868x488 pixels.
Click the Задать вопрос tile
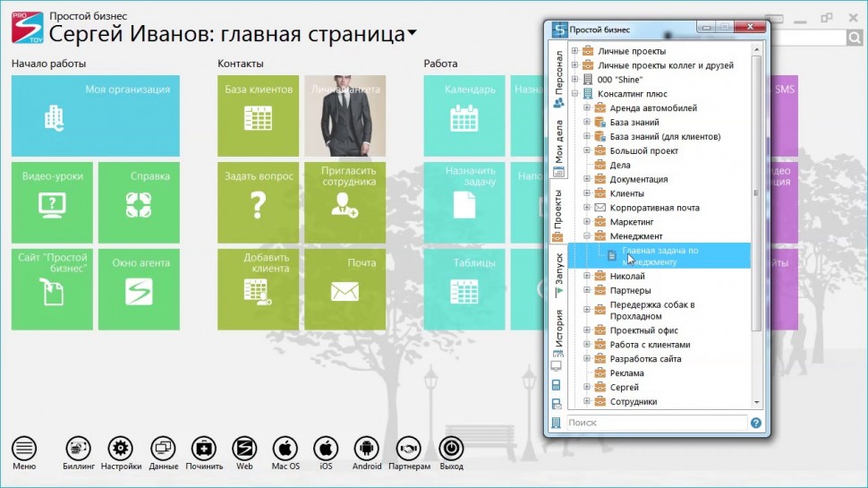pos(258,202)
